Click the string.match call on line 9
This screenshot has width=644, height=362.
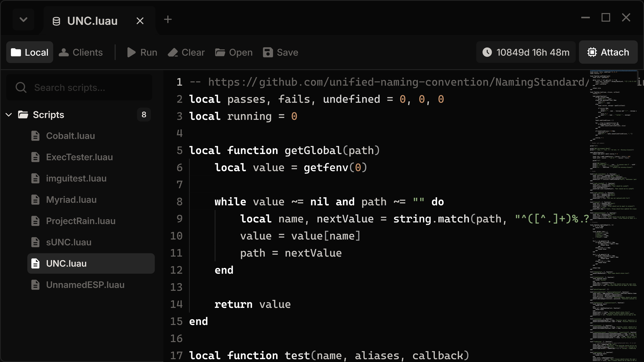click(431, 219)
